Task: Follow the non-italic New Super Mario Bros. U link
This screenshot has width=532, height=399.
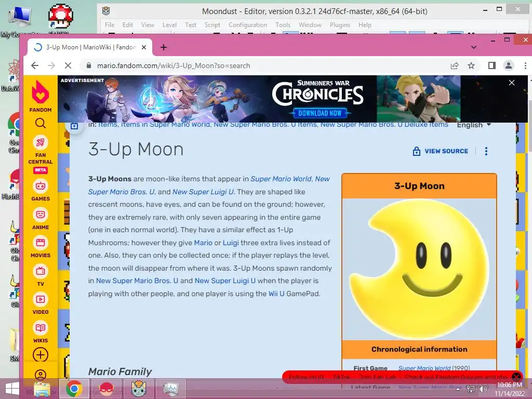Action: click(137, 281)
